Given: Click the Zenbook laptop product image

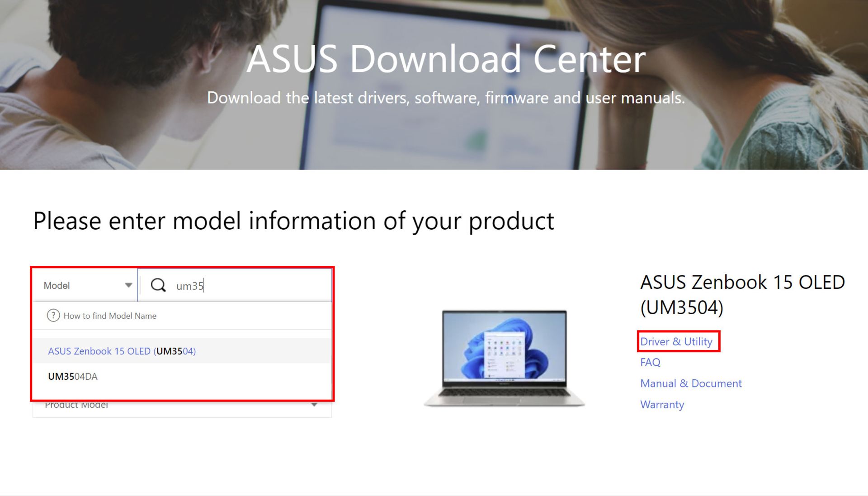Looking at the screenshot, I should pos(504,358).
